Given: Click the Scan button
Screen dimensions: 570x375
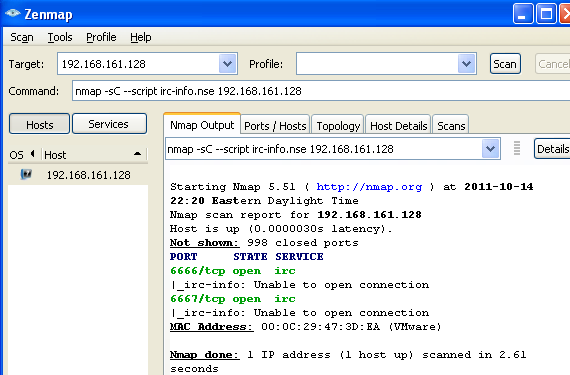Looking at the screenshot, I should 505,64.
